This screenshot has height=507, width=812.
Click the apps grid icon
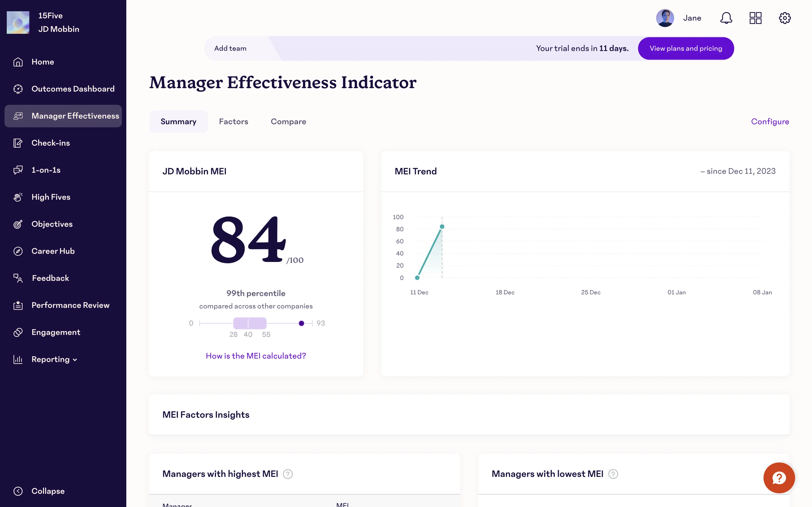pos(755,18)
